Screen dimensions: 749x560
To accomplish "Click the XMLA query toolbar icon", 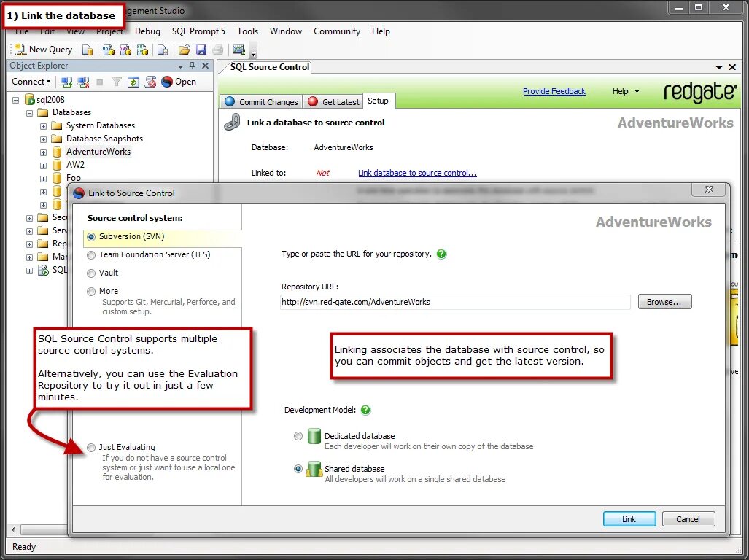I will click(x=142, y=50).
